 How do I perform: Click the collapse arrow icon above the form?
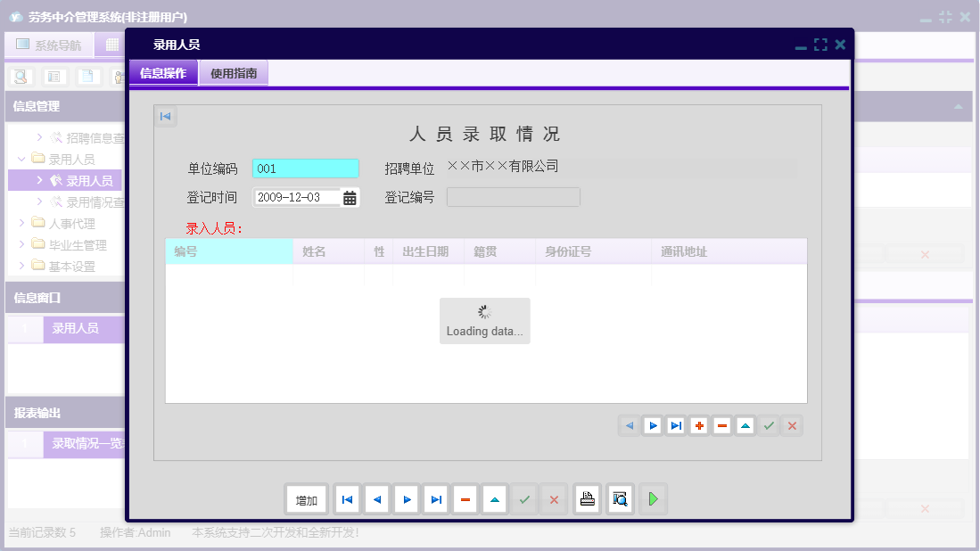[165, 116]
